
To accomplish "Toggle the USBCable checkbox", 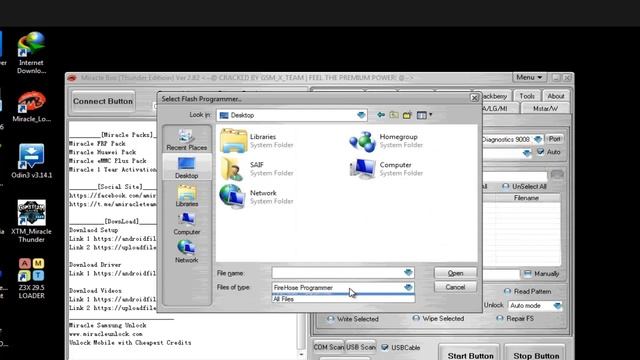I will (384, 347).
